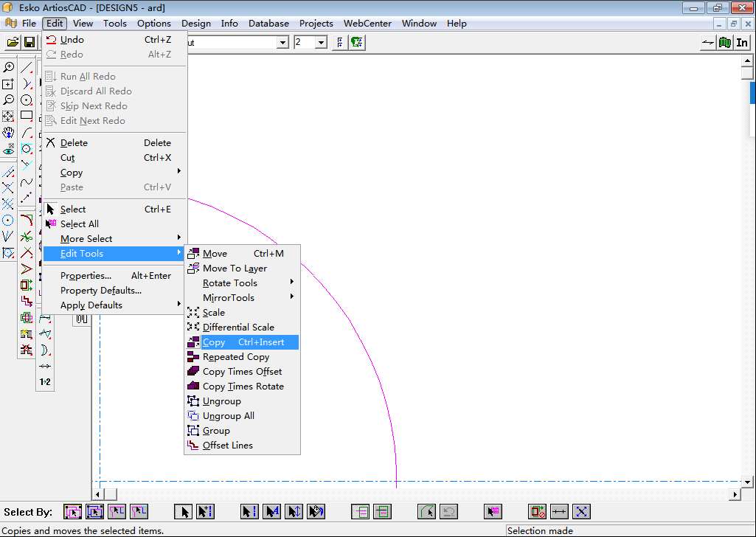The image size is (756, 537).
Task: Toggle the first Select By mode button
Action: pyautogui.click(x=72, y=511)
